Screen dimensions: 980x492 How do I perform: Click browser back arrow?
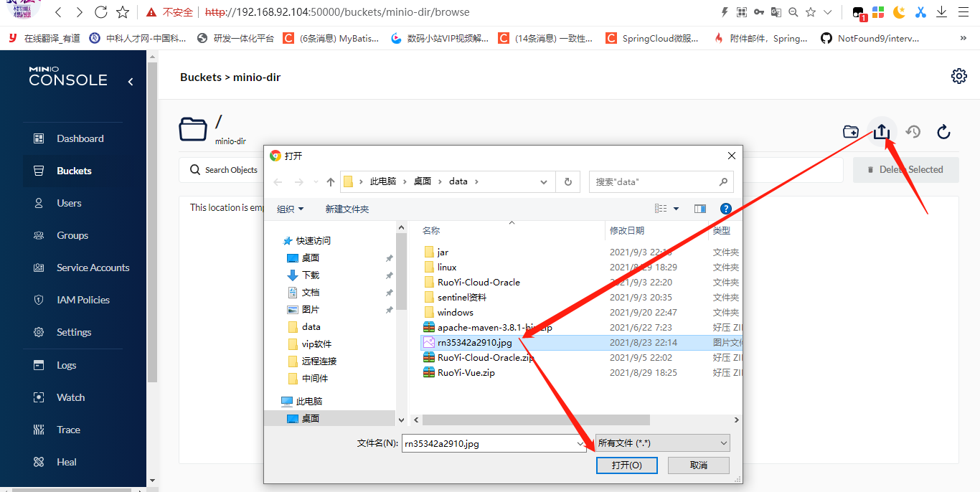tap(58, 12)
